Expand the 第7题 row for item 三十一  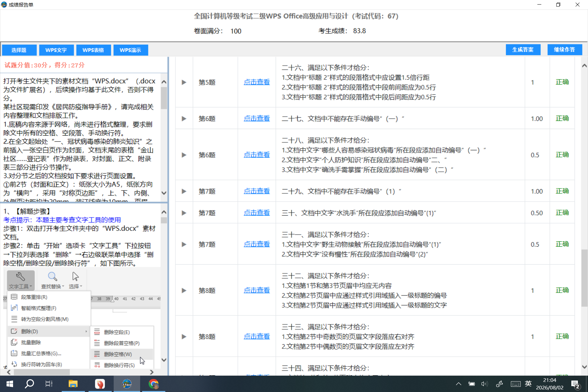pyautogui.click(x=184, y=244)
